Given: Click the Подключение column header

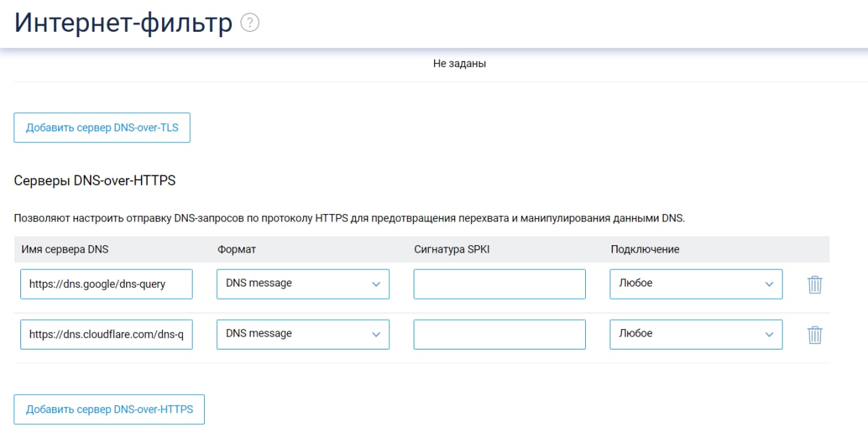Looking at the screenshot, I should 645,249.
